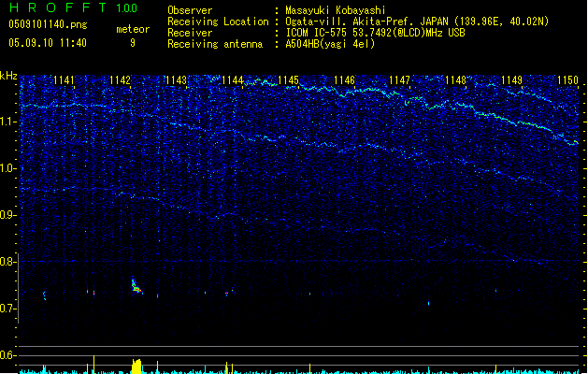Viewport: 588px width, 374px height.
Task: Click the wide yellow power peak at the bottom
Action: [136, 367]
